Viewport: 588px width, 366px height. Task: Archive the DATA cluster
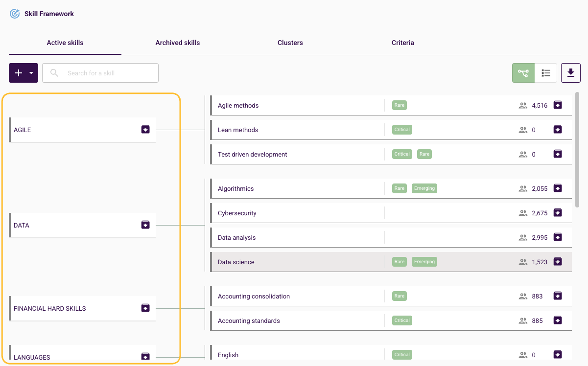[x=145, y=225]
